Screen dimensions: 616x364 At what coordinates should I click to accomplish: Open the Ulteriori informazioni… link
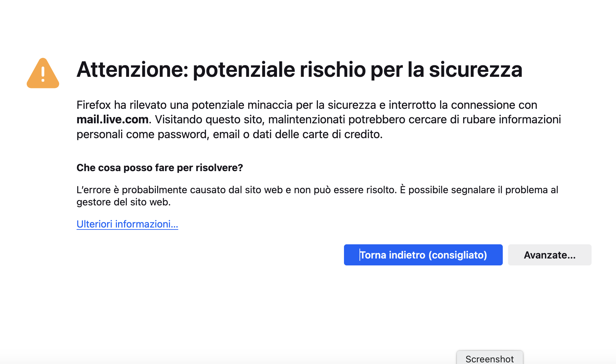coord(127,224)
